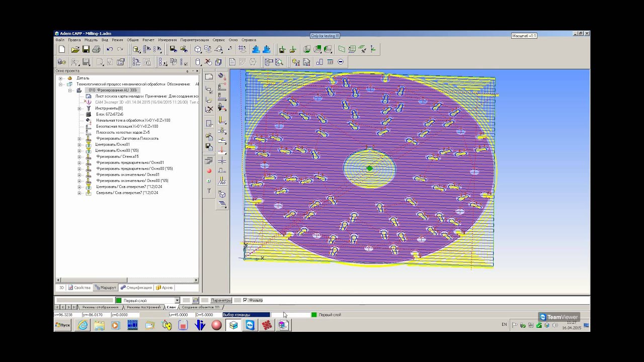Click the green swatch in status bar

pos(314,315)
